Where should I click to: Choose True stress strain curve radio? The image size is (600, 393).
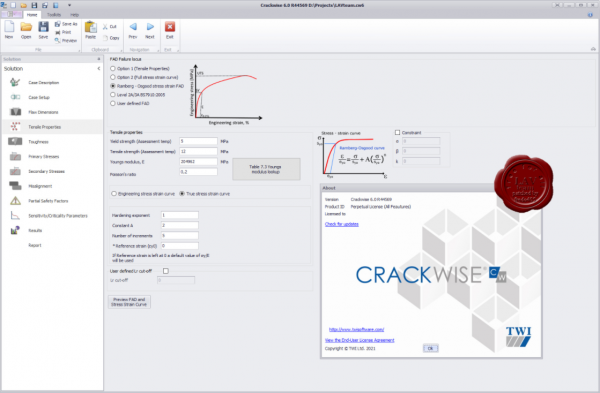pyautogui.click(x=182, y=194)
